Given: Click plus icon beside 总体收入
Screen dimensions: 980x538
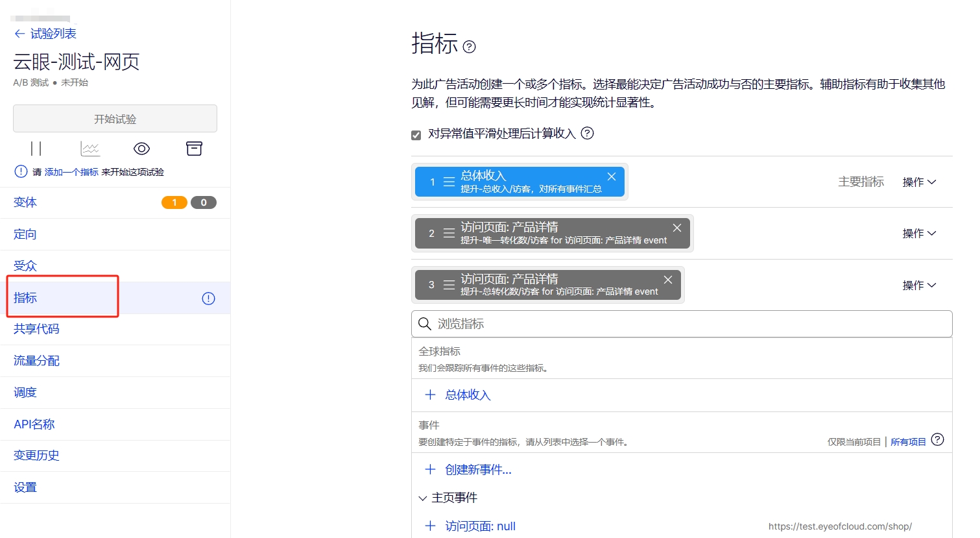Looking at the screenshot, I should [x=430, y=395].
